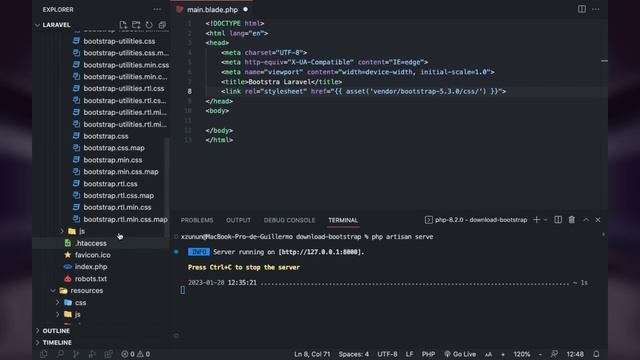Image resolution: width=640 pixels, height=360 pixels.
Task: Close the terminal panel
Action: (x=598, y=220)
